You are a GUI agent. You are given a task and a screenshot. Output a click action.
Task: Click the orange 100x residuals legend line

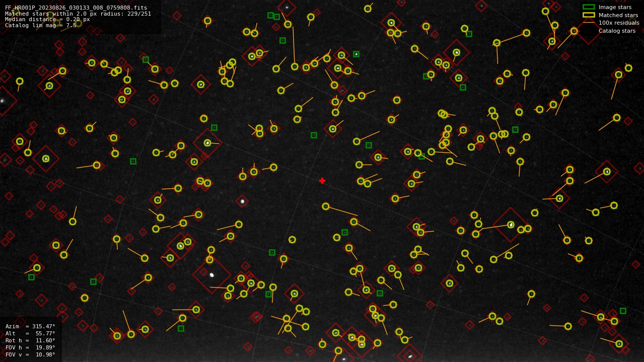589,23
